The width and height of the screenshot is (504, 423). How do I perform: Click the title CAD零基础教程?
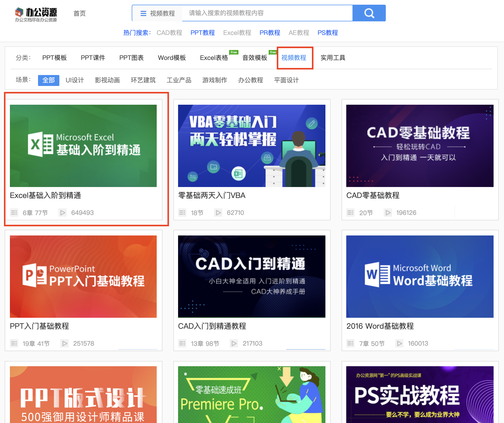pyautogui.click(x=373, y=195)
